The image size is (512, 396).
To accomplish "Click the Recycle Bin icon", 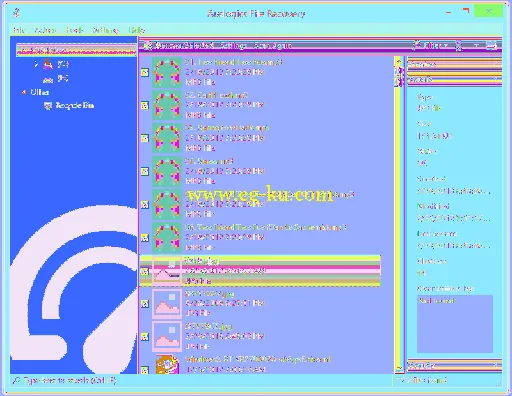I will point(48,106).
